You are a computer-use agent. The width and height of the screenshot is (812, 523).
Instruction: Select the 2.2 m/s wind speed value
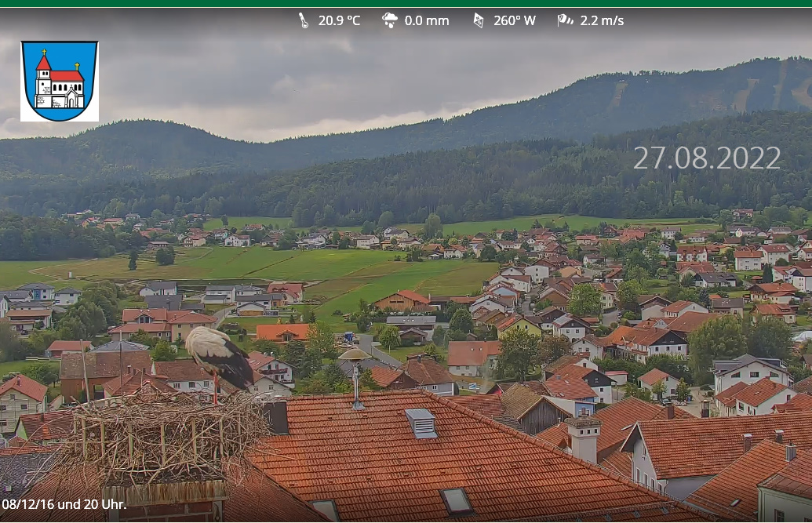(602, 20)
